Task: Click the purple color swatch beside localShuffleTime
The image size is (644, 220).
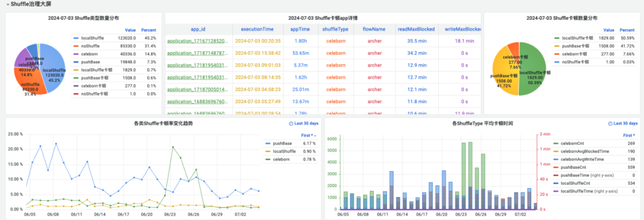Action: click(556, 191)
